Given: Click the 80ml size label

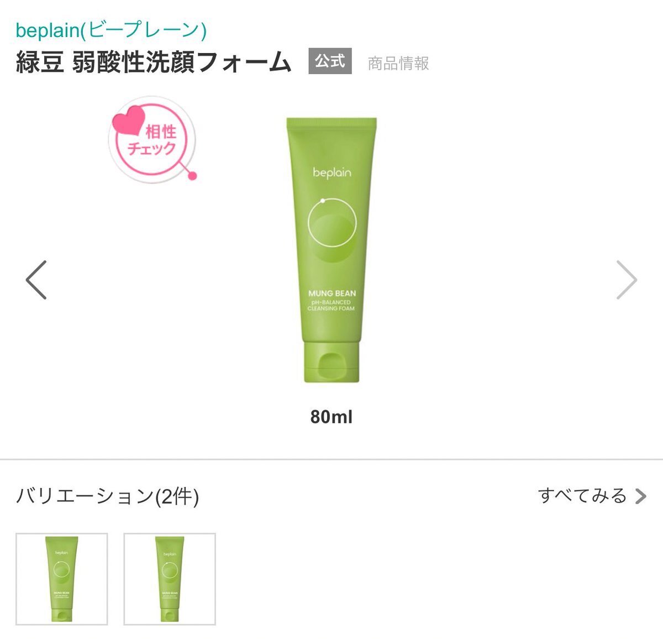Looking at the screenshot, I should point(331,417).
